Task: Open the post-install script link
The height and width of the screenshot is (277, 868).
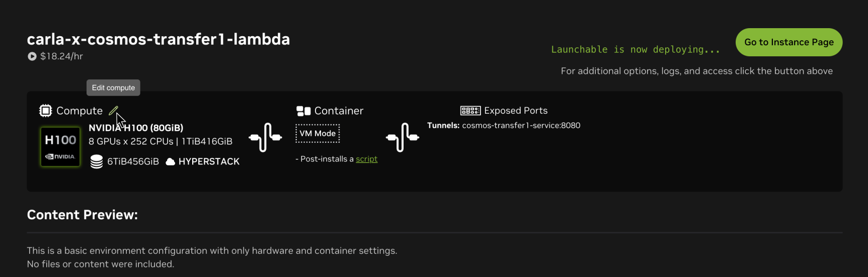Action: tap(366, 159)
